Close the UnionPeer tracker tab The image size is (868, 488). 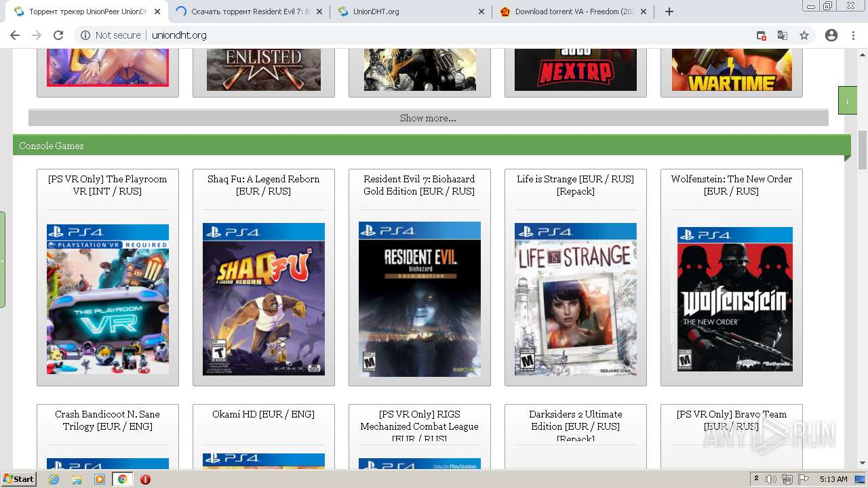pos(157,12)
